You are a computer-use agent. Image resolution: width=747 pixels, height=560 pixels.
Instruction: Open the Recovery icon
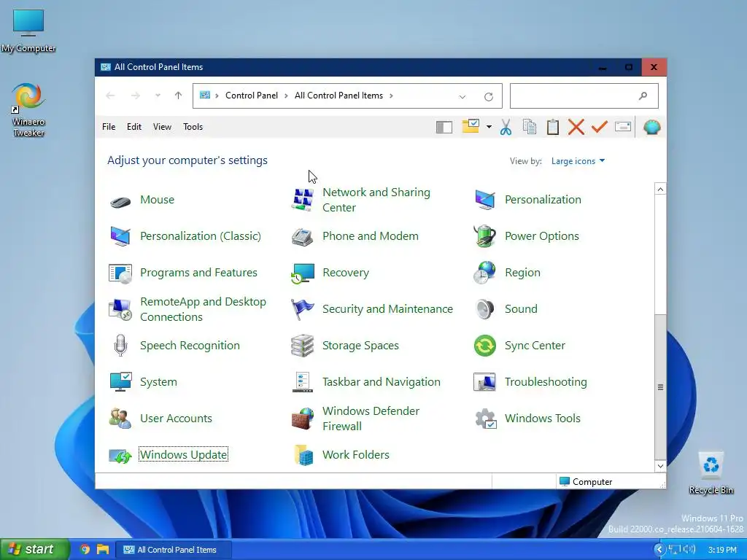click(x=303, y=273)
